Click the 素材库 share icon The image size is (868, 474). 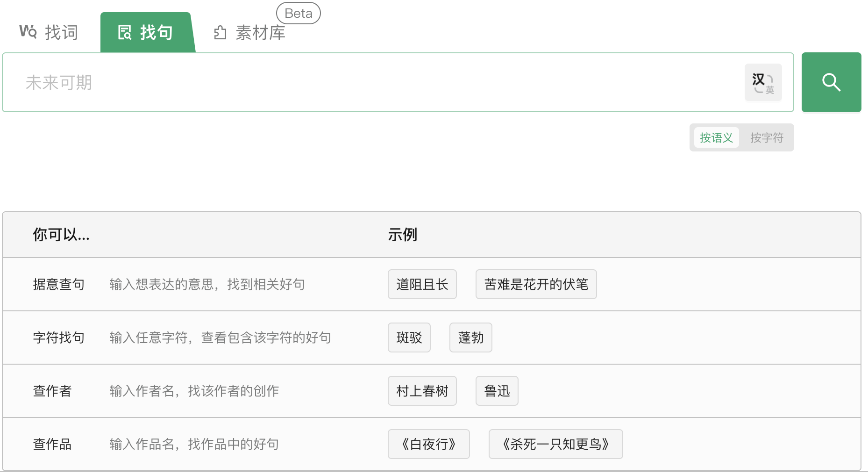(x=221, y=32)
